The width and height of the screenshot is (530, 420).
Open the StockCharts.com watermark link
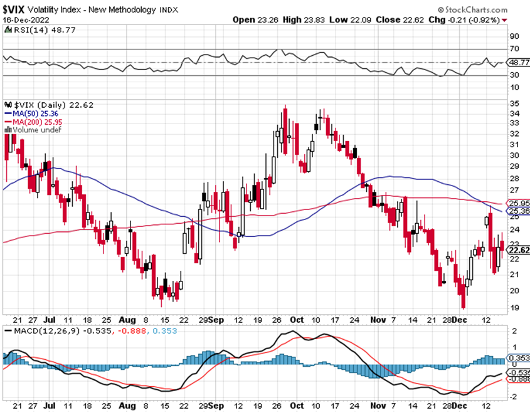click(x=478, y=10)
